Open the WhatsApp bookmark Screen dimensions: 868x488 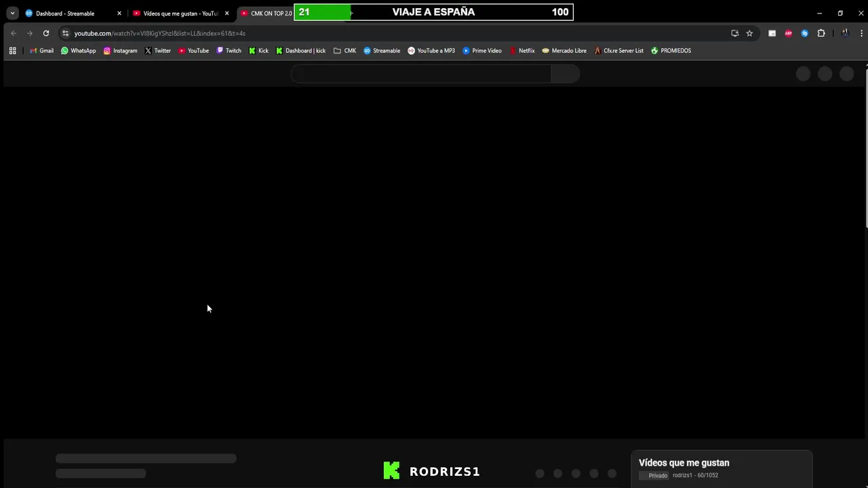tap(79, 51)
